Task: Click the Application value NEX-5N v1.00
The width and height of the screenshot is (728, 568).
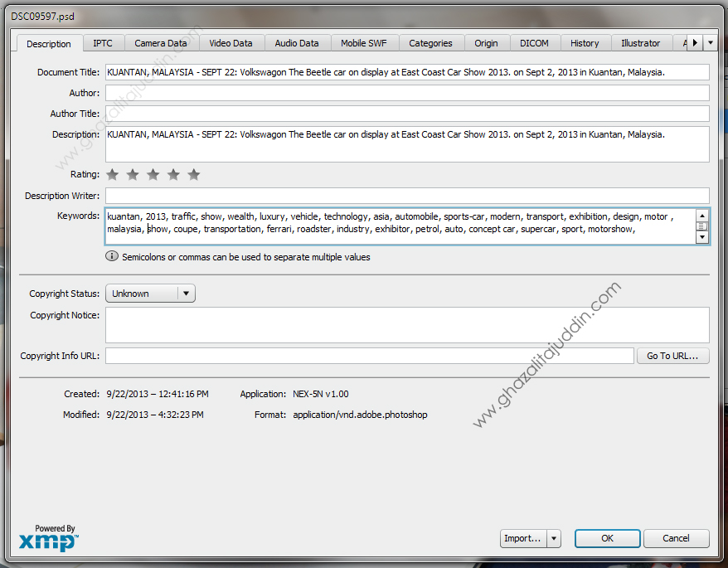Action: pyautogui.click(x=321, y=395)
